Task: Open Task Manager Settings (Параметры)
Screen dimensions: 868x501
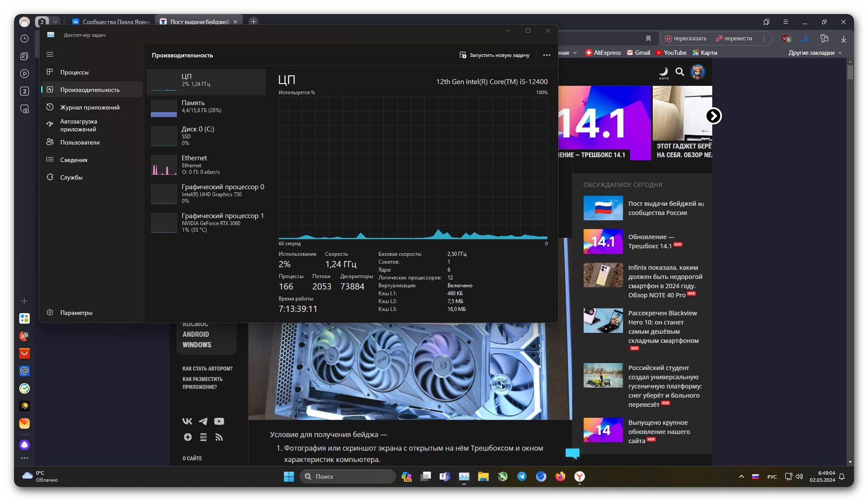Action: click(76, 313)
